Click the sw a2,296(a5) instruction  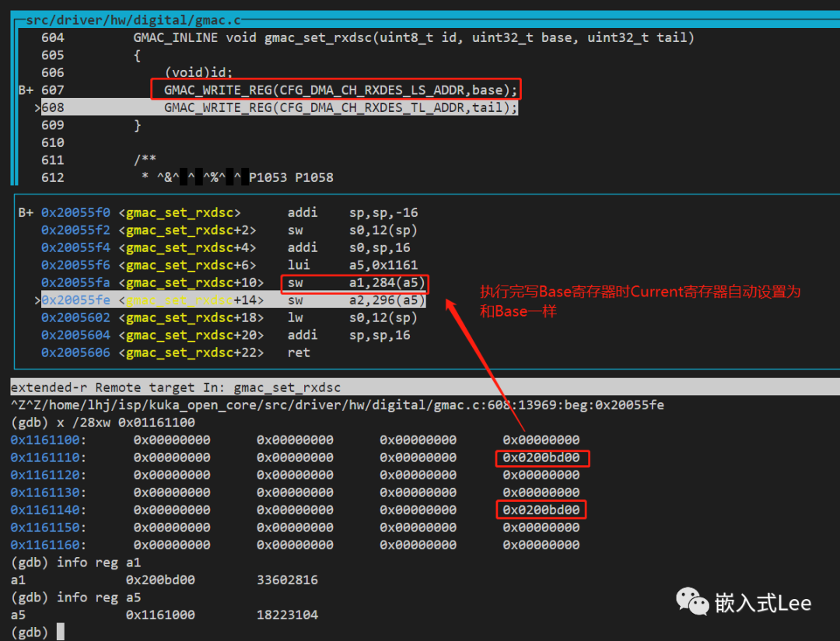(x=355, y=300)
